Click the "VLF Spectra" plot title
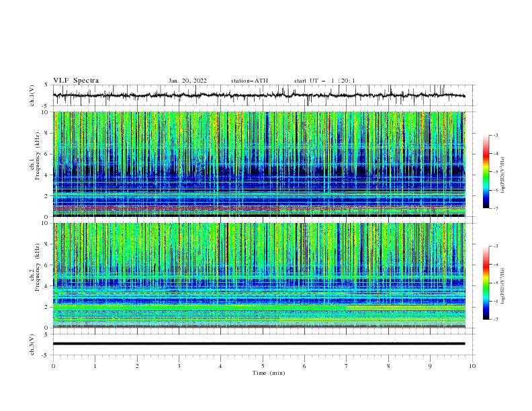The height and width of the screenshot is (411, 532). 76,81
